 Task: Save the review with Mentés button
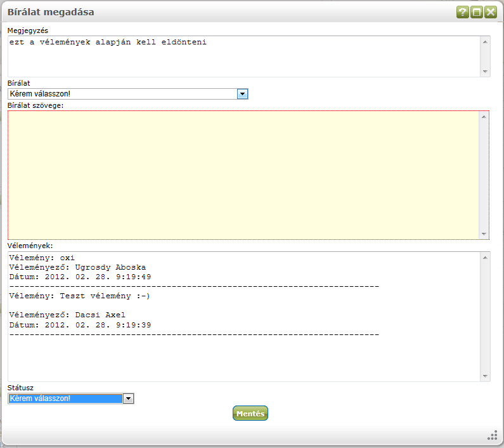[250, 413]
